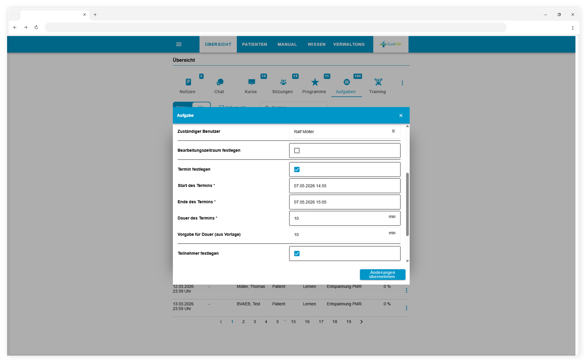Click the dialog scroll-down arrow
Image resolution: width=588 pixels, height=364 pixels.
pos(407,261)
